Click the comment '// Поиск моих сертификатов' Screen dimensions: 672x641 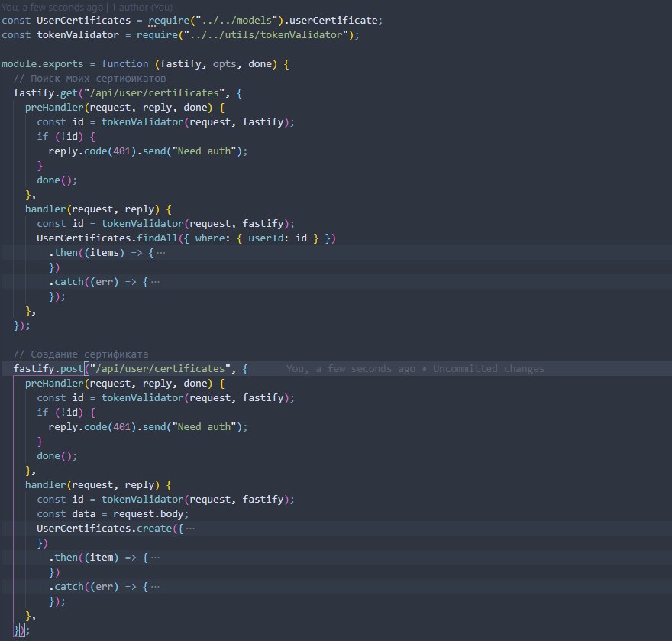coord(89,79)
